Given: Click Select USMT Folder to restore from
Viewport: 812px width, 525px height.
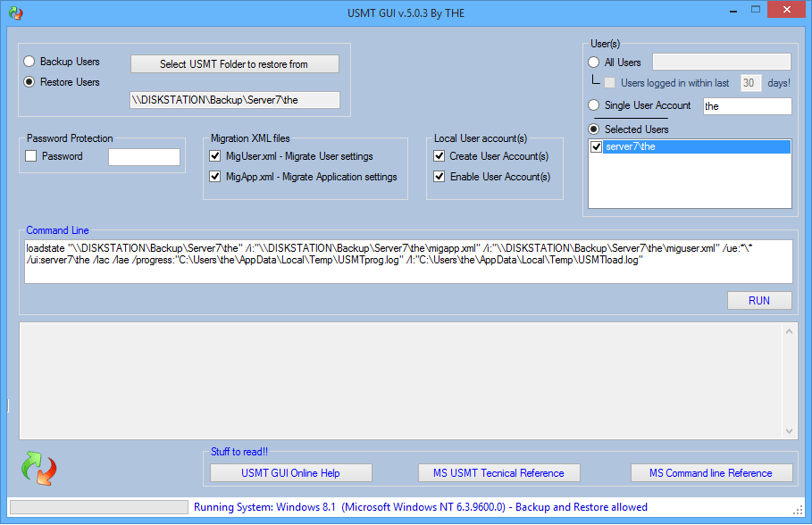Looking at the screenshot, I should tap(234, 63).
